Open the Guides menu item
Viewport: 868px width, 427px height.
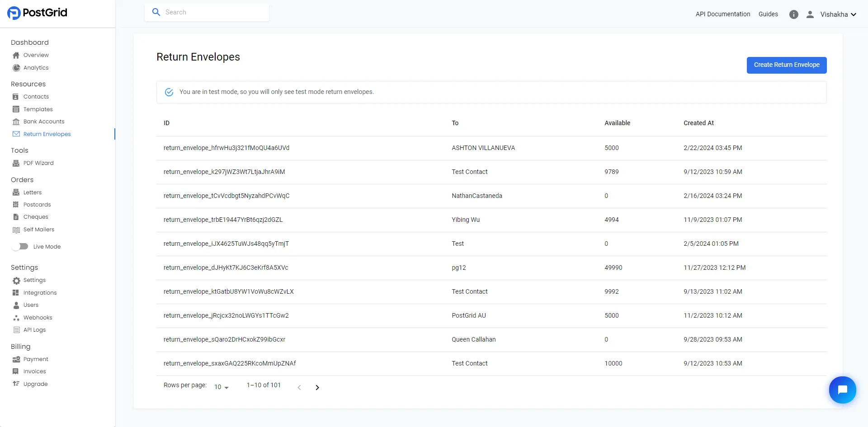pyautogui.click(x=768, y=14)
